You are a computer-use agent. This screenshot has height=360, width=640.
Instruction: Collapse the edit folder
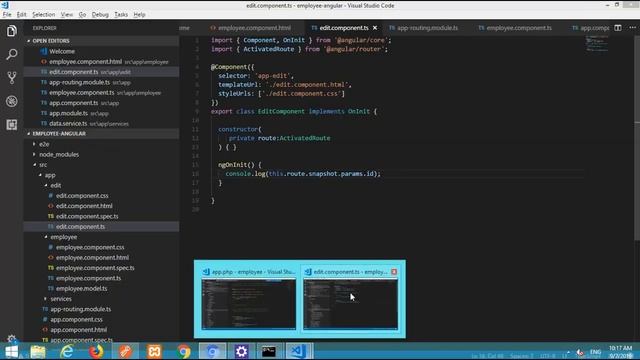(x=56, y=185)
